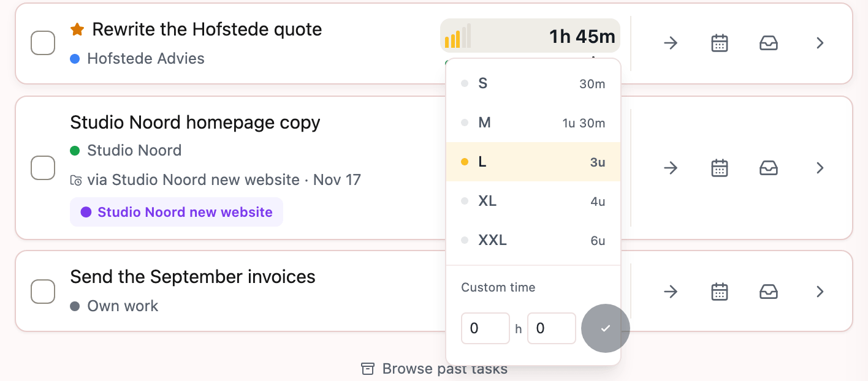Check off Send the September invoices task
The width and height of the screenshot is (868, 381).
(43, 292)
